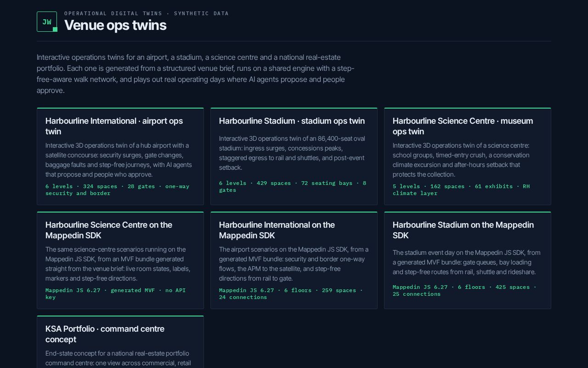
Task: Click the airport twin description about satellite concourse
Action: tap(119, 160)
